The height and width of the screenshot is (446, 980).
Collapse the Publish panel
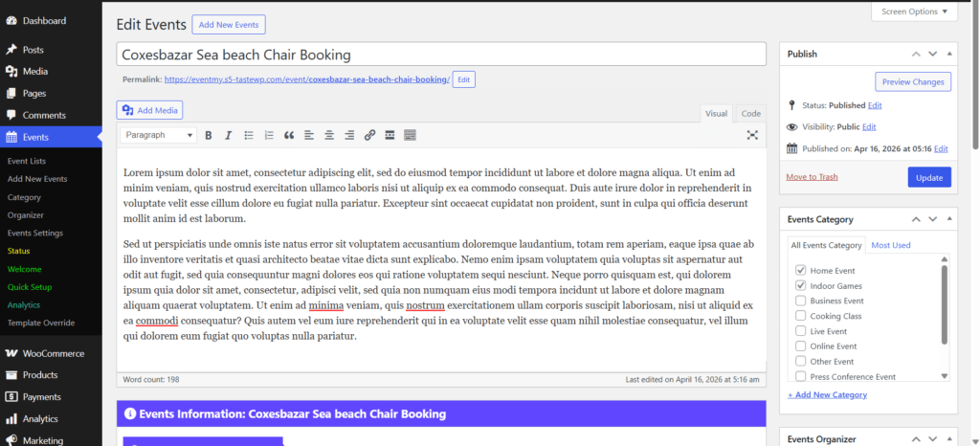tap(948, 54)
